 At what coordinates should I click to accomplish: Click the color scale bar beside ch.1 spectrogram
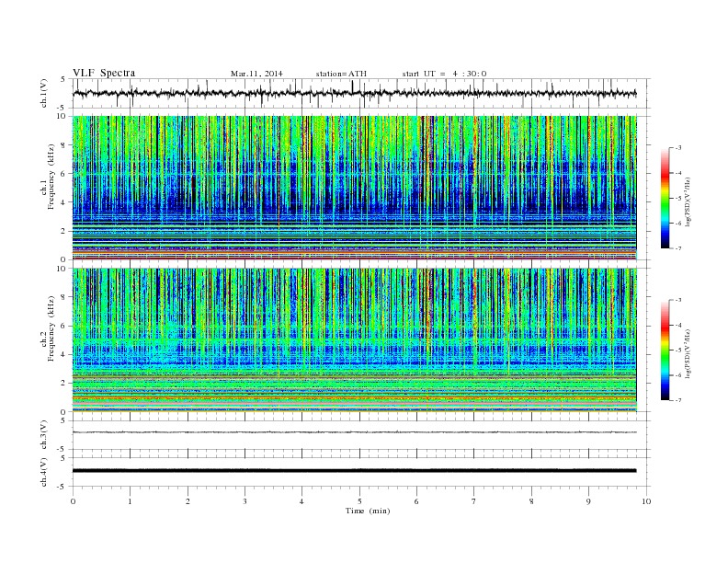point(665,198)
